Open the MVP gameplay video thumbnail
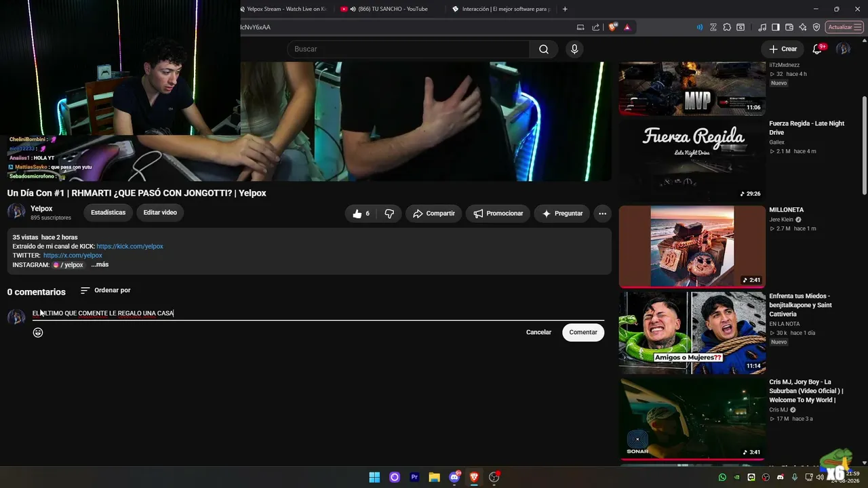868x488 pixels. pyautogui.click(x=692, y=88)
